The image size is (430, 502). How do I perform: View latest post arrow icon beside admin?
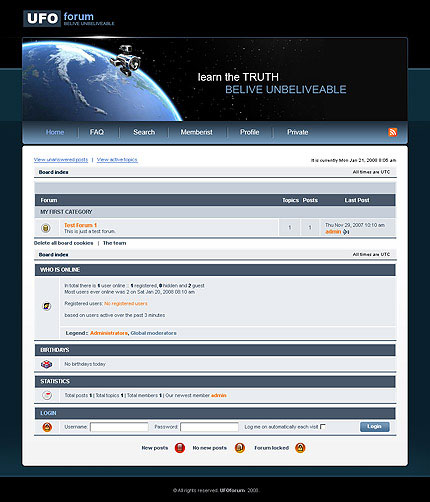pyautogui.click(x=346, y=232)
